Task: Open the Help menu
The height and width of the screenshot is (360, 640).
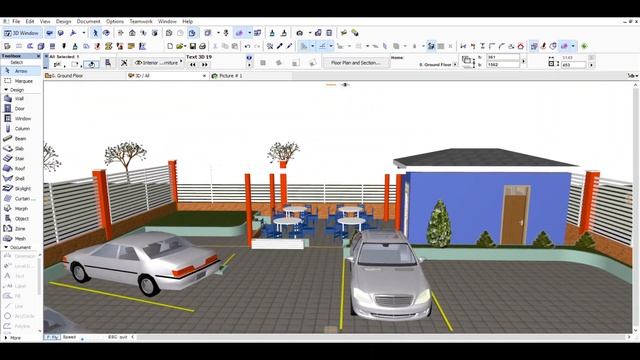Action: [x=187, y=21]
